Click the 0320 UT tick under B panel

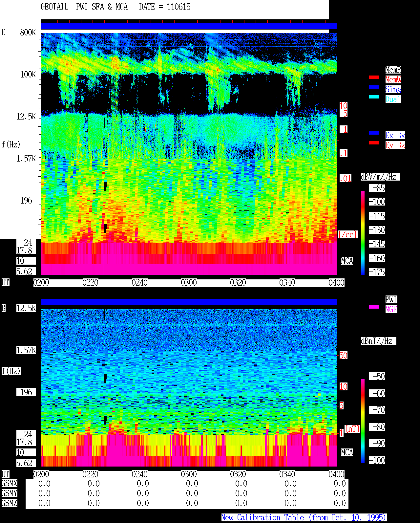tap(238, 474)
